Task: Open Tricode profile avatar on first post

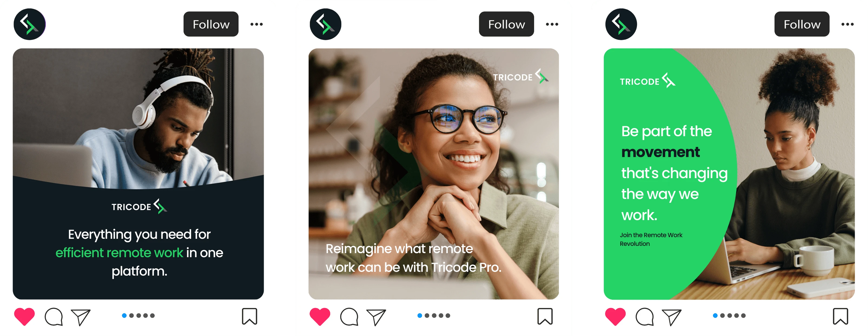Action: [x=30, y=24]
